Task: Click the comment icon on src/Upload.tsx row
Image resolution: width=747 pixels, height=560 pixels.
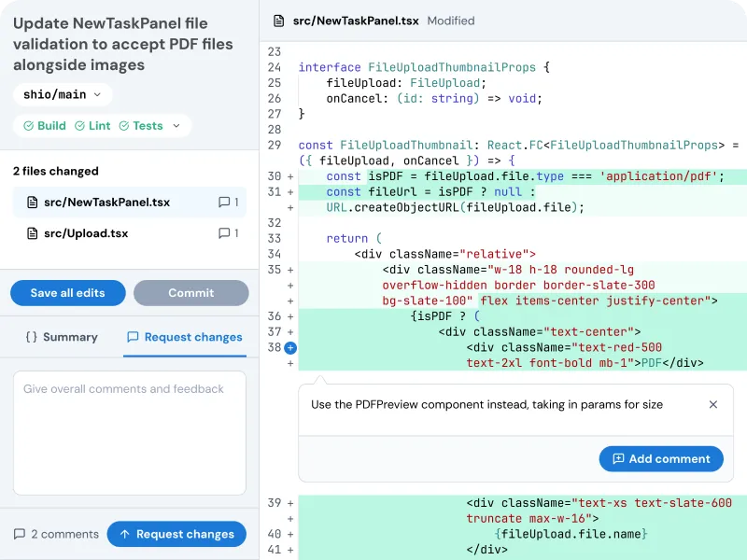Action: 224,233
